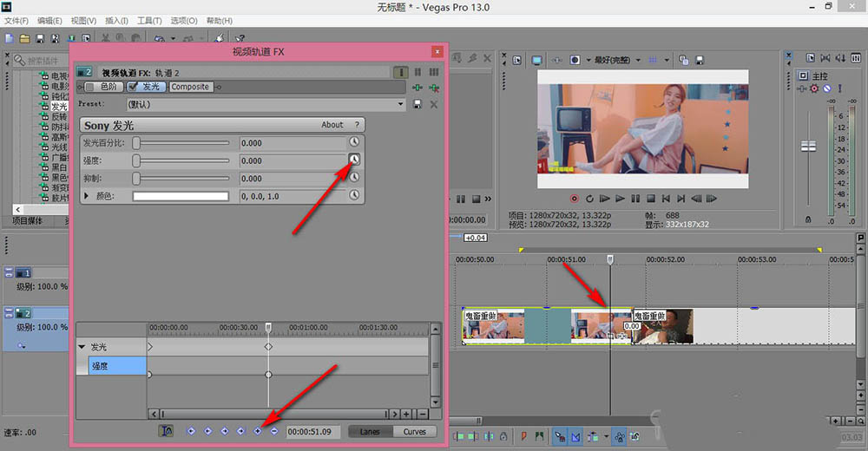Open the Undo history dropdown arrow
Image resolution: width=868 pixels, height=451 pixels.
[x=174, y=39]
